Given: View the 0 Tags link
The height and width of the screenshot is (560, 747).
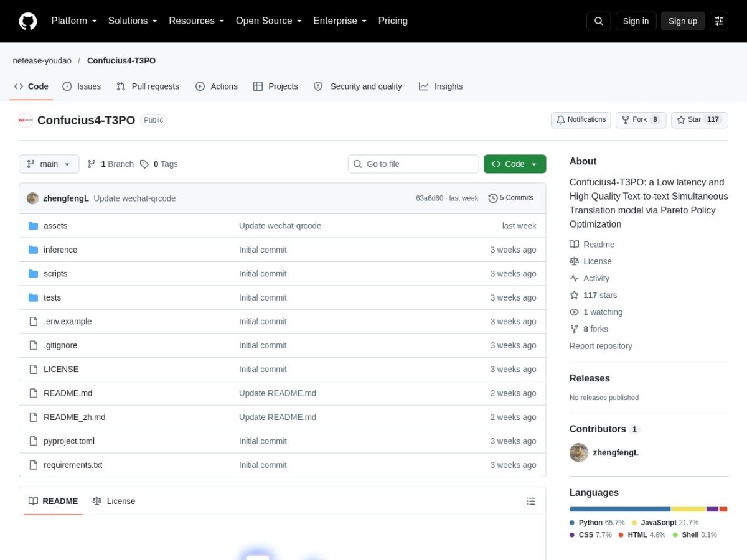Looking at the screenshot, I should (x=159, y=164).
